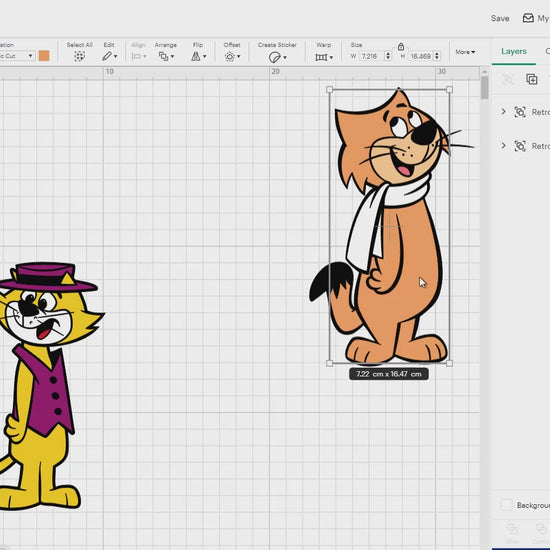This screenshot has height=550, width=550.
Task: Click the height stepper arrows
Action: [437, 56]
